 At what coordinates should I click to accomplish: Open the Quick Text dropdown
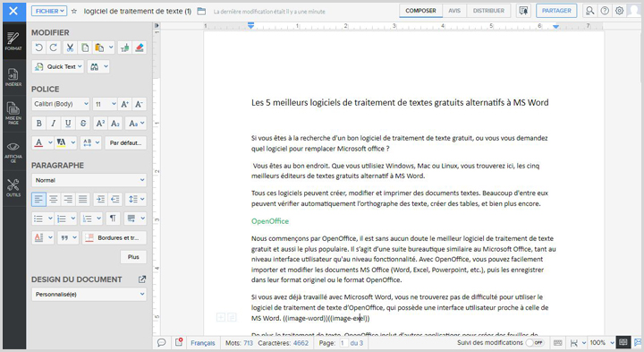click(x=58, y=66)
